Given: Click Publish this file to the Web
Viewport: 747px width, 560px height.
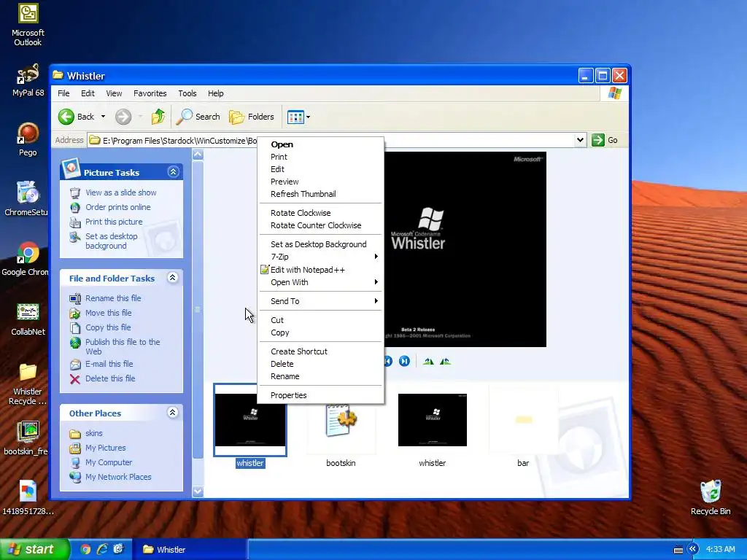Looking at the screenshot, I should pos(123,346).
